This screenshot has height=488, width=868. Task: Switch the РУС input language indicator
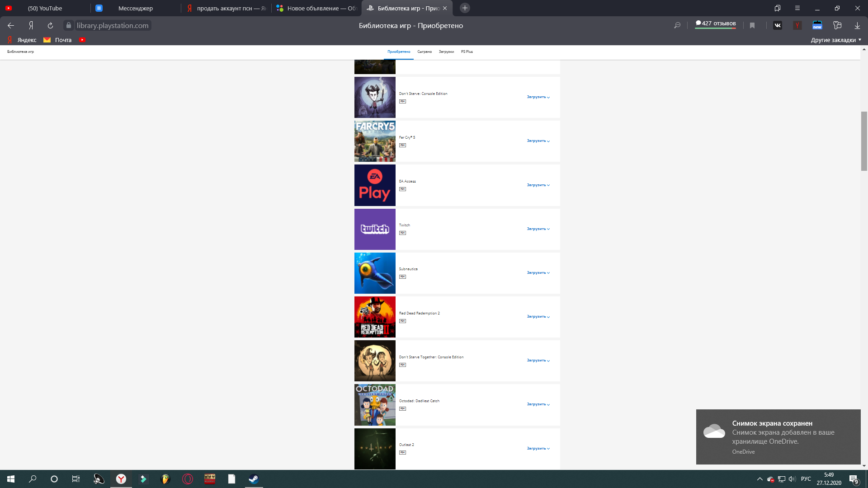click(x=806, y=479)
